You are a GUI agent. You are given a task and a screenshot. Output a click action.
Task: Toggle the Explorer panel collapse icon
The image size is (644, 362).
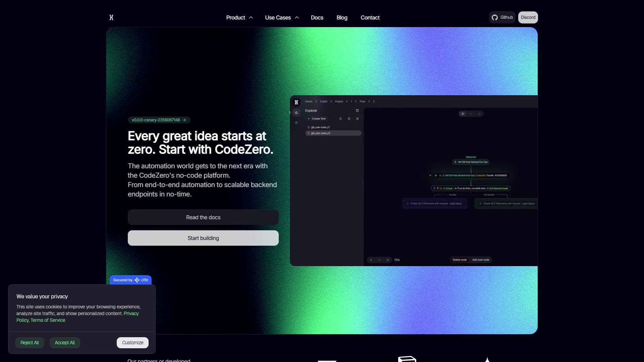pyautogui.click(x=358, y=111)
